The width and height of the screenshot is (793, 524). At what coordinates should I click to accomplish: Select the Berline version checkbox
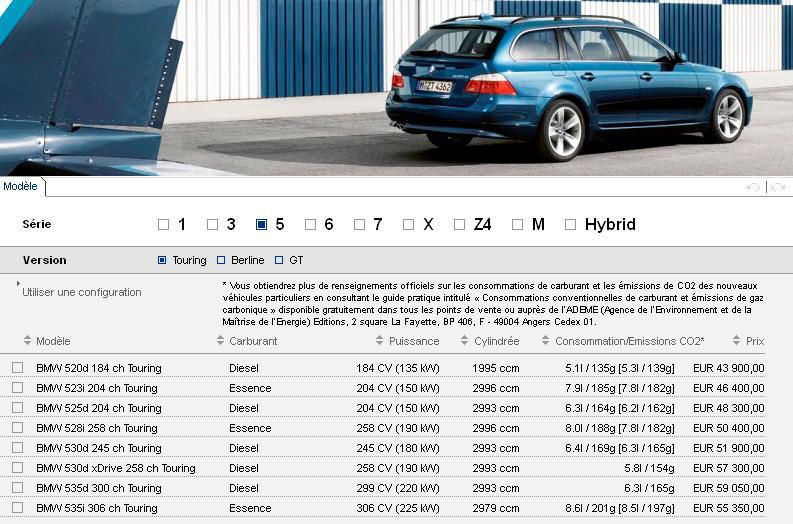tap(221, 260)
